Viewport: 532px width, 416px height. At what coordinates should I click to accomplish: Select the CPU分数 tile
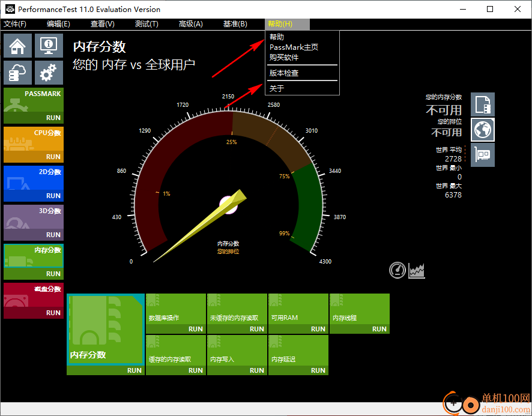(34, 139)
